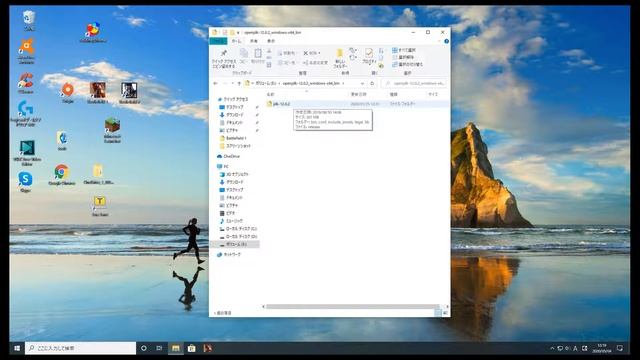This screenshot has height=360, width=640.
Task: Click the Rename ribbon button
Action: (316, 62)
